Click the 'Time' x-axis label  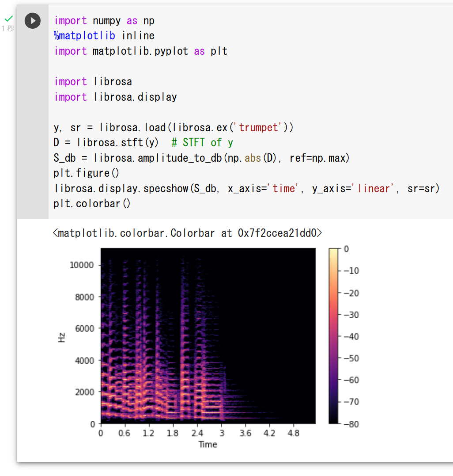(x=208, y=445)
